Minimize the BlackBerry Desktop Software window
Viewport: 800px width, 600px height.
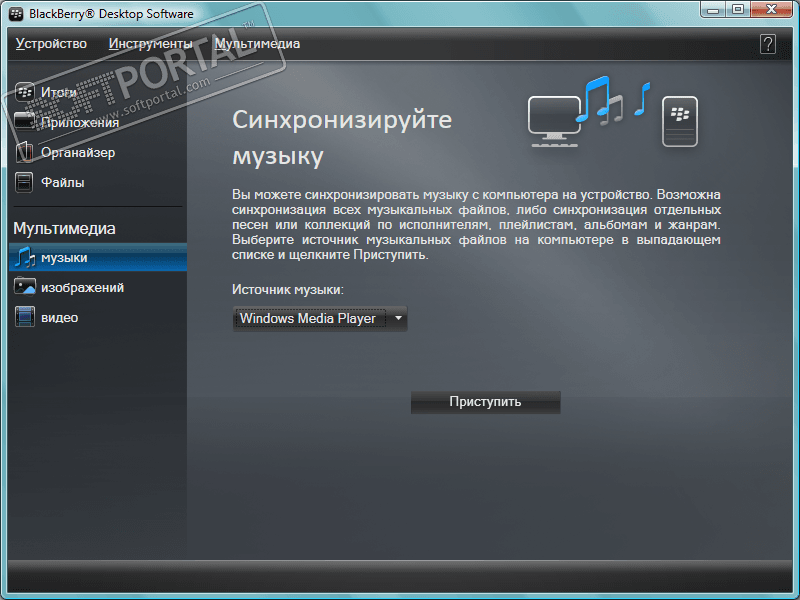tap(713, 9)
